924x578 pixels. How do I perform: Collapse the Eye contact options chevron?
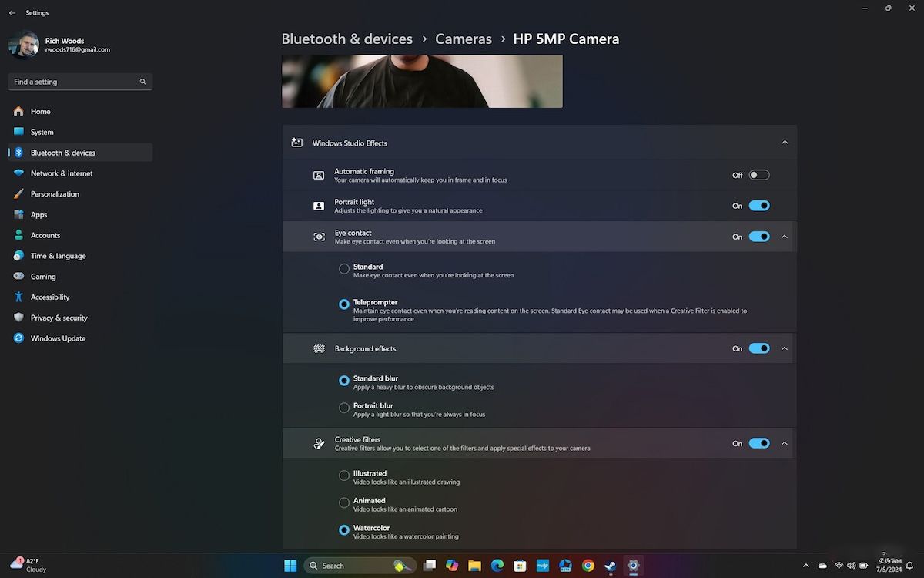(x=785, y=237)
